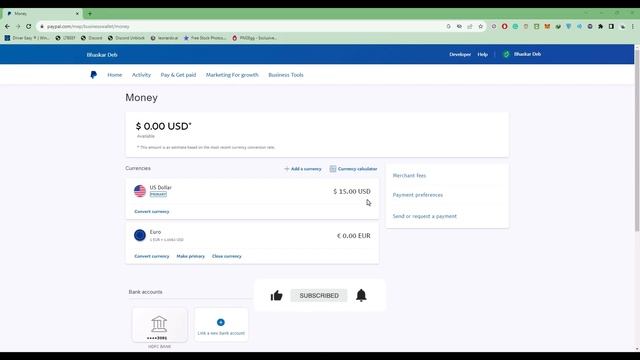The image size is (640, 360).
Task: Click the plus icon to link bank
Action: [221, 322]
